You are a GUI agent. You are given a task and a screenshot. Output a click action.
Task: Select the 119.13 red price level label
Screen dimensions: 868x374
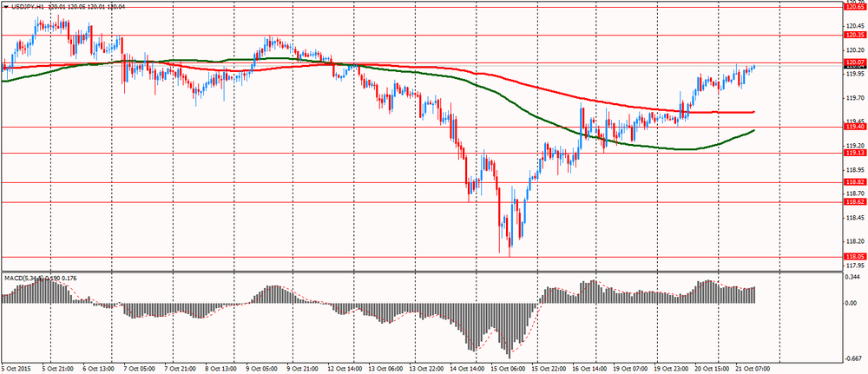(x=855, y=153)
